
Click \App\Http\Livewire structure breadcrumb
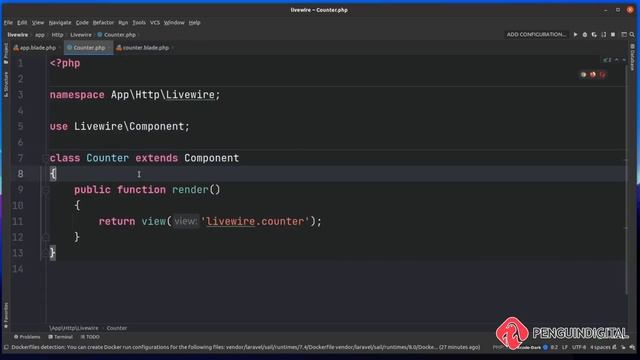(74, 328)
